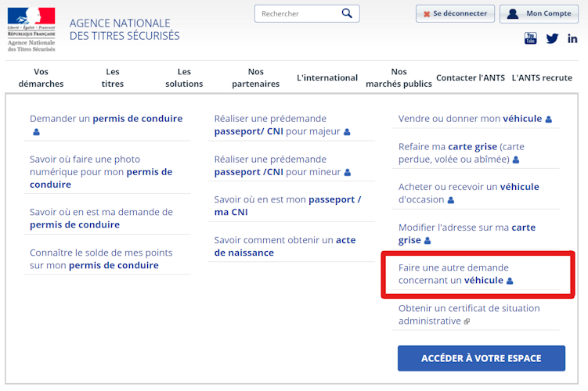Screen dimensions: 588x391
Task: Open Savoir où faire une photo numérique link
Action: [101, 171]
